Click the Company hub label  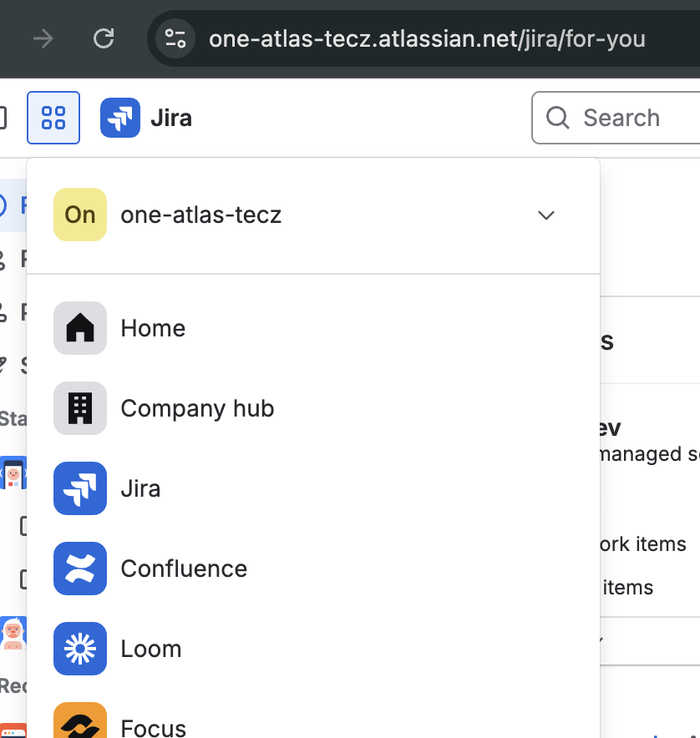pos(197,408)
